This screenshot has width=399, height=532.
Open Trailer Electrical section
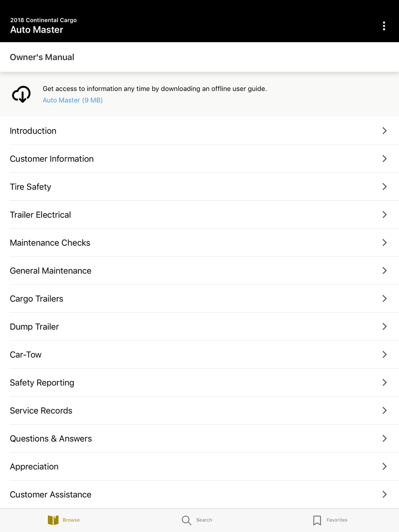click(40, 215)
